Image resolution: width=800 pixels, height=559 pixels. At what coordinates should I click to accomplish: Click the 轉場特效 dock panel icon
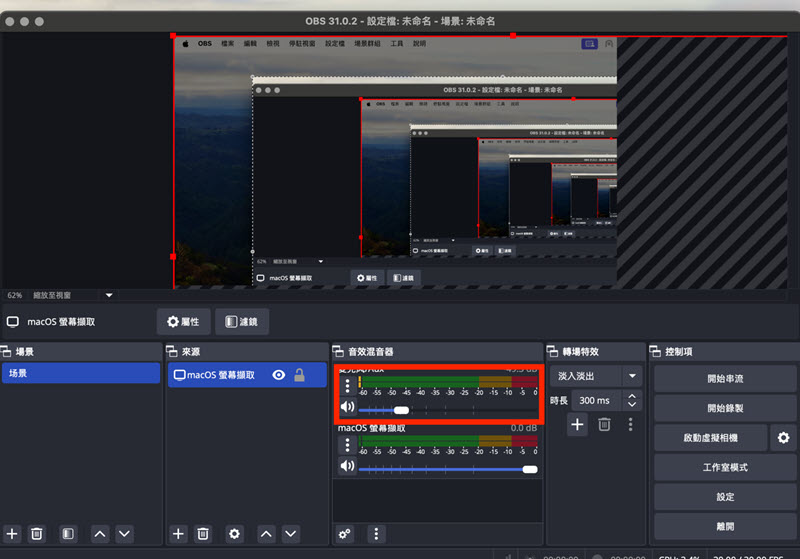[x=552, y=351]
